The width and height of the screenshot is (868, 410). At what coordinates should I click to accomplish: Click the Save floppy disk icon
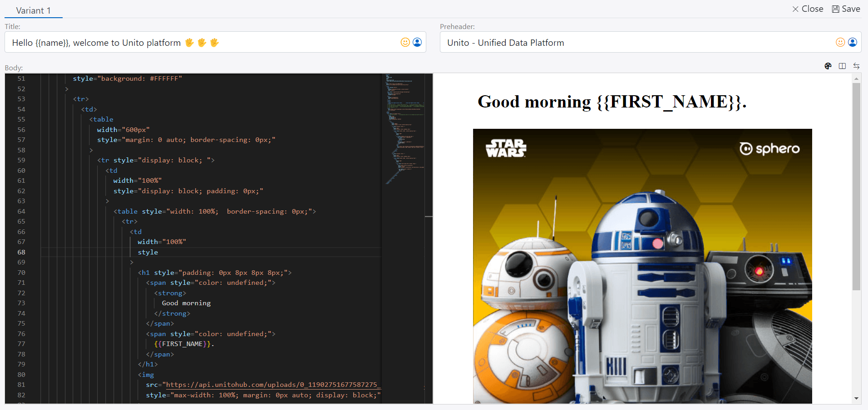(x=835, y=9)
